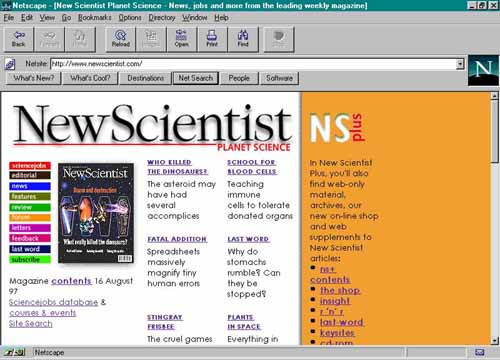Open the Who Killed the Dinosaurs link
The height and width of the screenshot is (360, 500).
pos(177,167)
